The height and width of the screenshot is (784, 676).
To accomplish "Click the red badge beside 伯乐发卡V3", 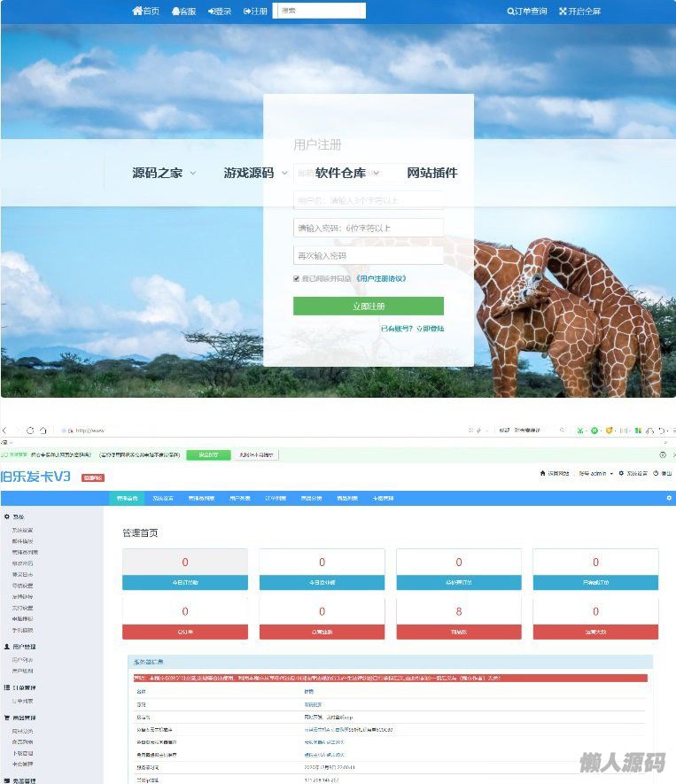I will point(93,478).
